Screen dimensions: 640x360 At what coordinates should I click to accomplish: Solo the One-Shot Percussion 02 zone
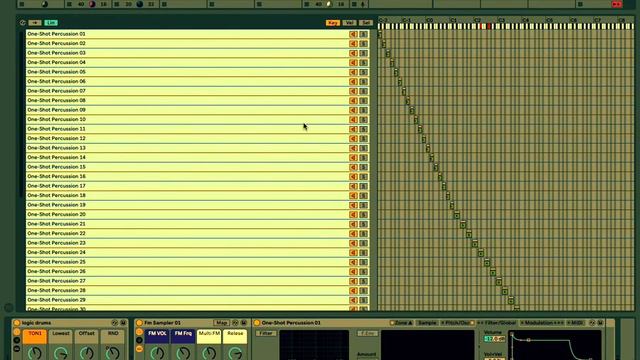(364, 44)
